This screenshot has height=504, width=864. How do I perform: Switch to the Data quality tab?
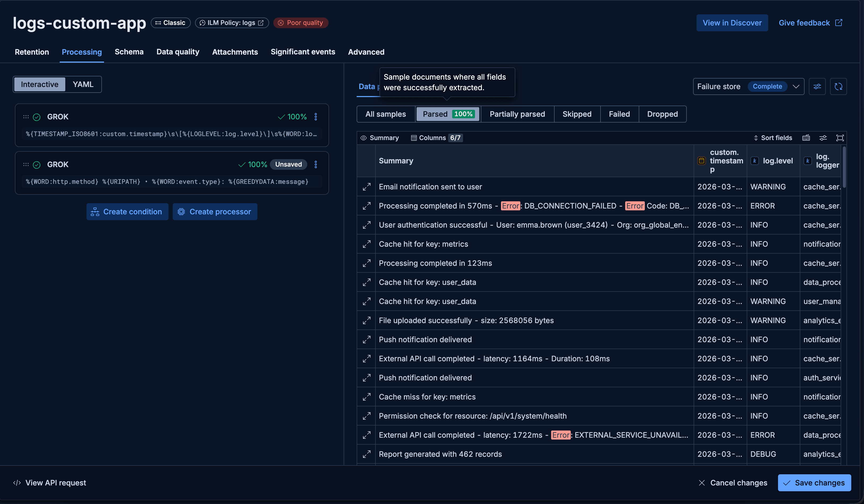coord(178,52)
